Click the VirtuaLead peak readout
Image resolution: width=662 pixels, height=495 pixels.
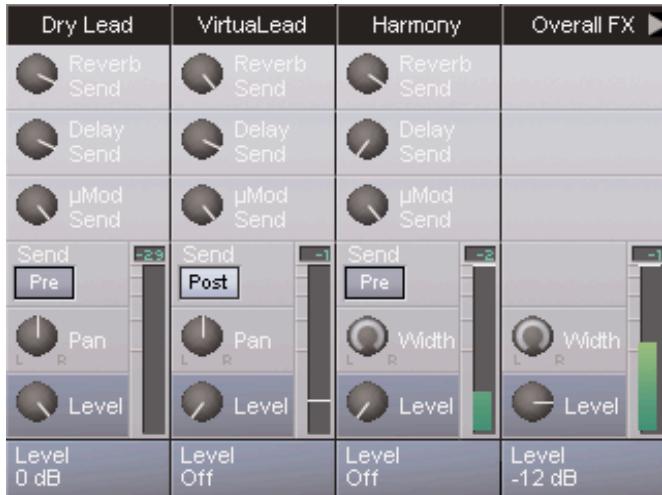315,255
